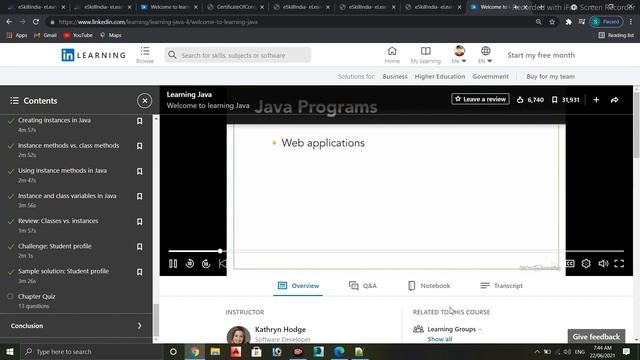Image resolution: width=640 pixels, height=360 pixels.
Task: Like the course with thumbs-up icon
Action: 520,100
